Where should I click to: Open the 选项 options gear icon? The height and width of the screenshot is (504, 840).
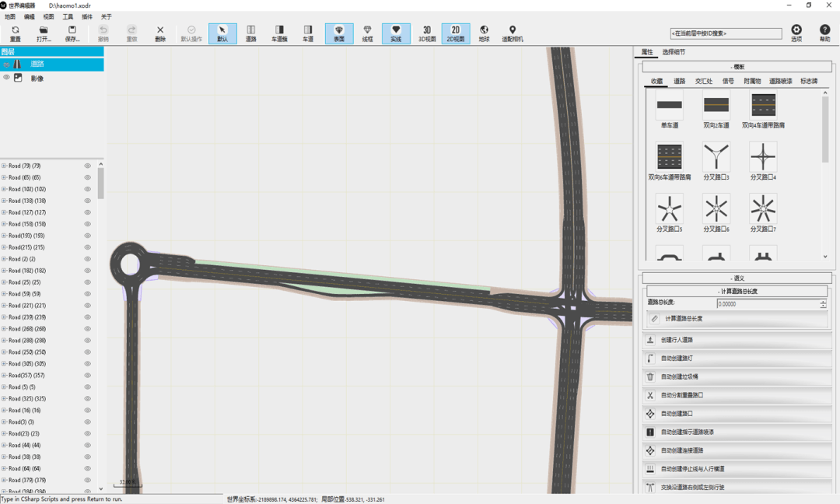coord(796,33)
